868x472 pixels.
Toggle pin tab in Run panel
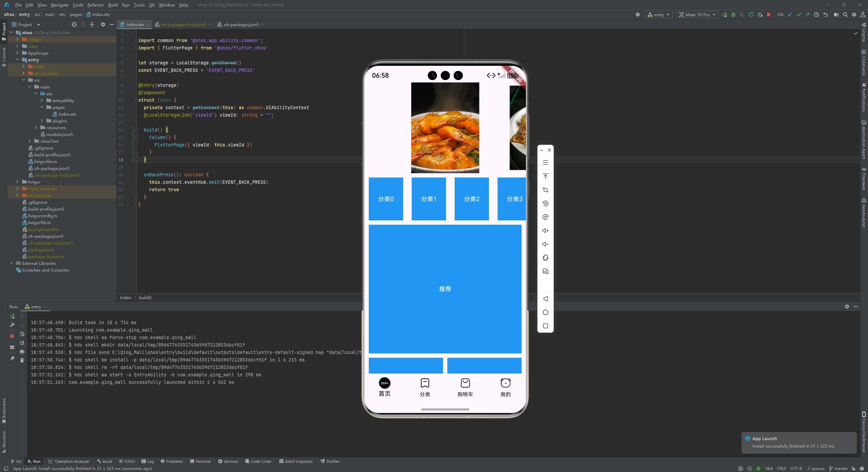pos(12,358)
